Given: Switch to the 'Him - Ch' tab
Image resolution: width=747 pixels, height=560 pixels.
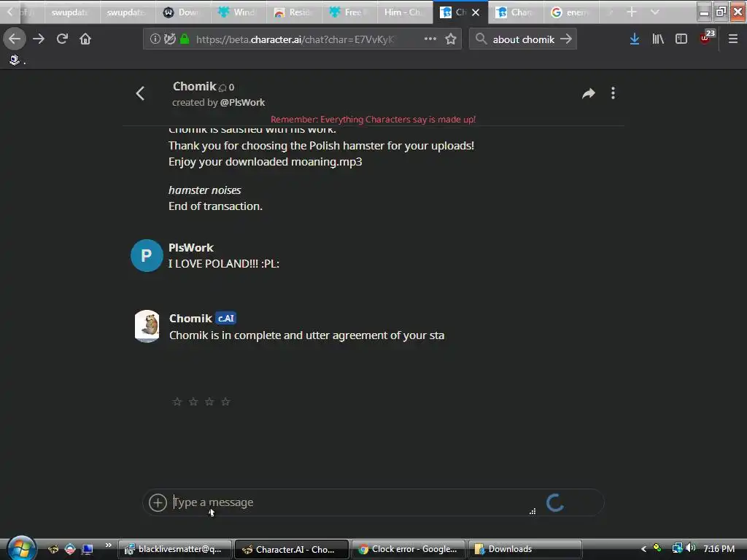Looking at the screenshot, I should (x=404, y=12).
